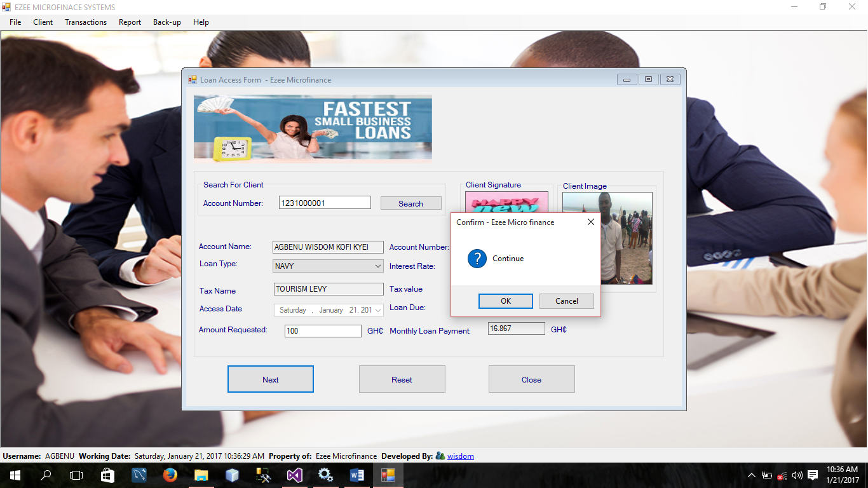
Task: Open the Back-up menu
Action: coord(167,22)
